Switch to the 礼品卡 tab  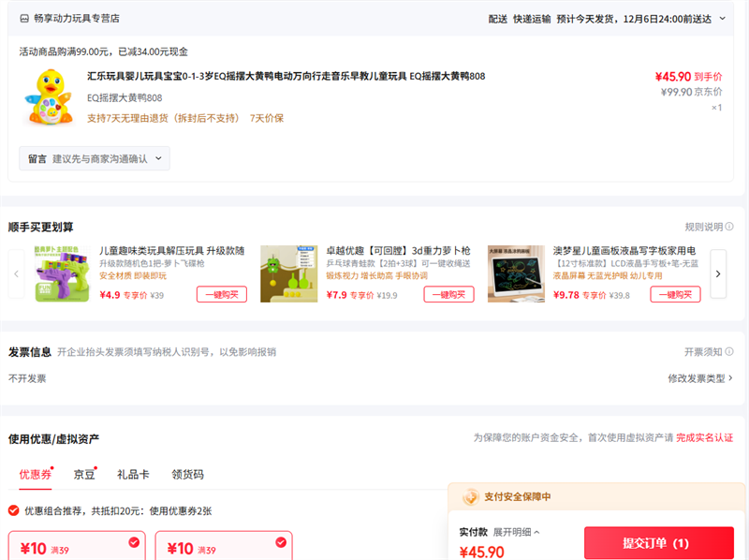[x=133, y=475]
